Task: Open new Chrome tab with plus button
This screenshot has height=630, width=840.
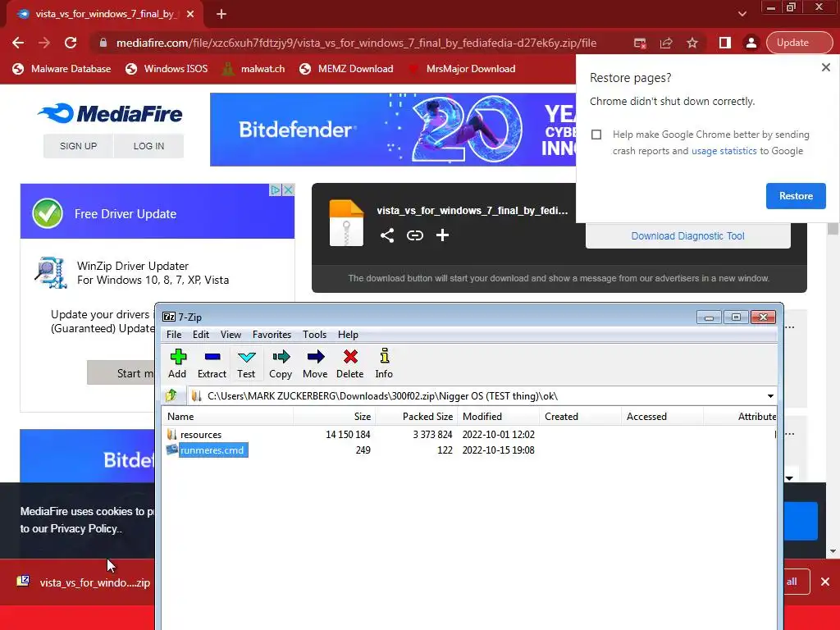Action: click(221, 15)
